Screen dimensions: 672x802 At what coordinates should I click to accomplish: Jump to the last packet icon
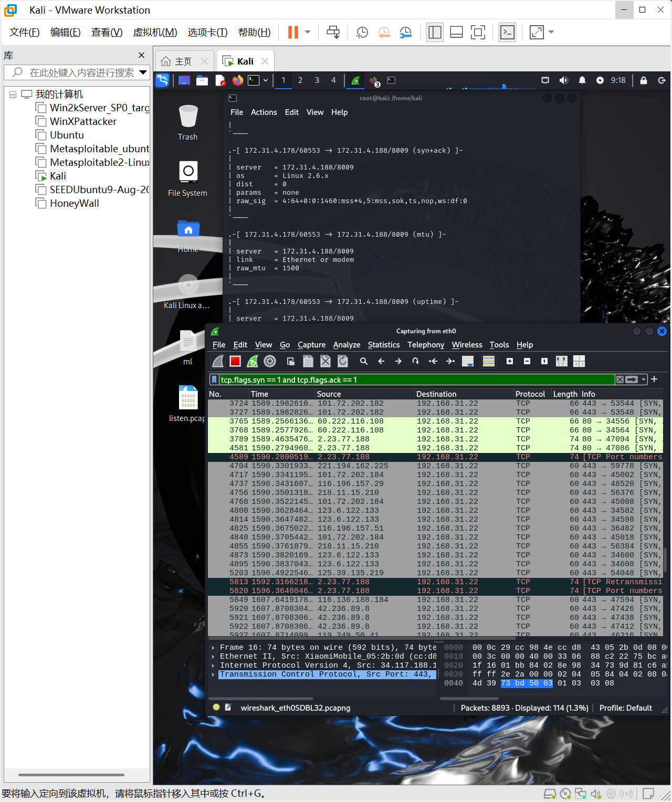coord(450,361)
